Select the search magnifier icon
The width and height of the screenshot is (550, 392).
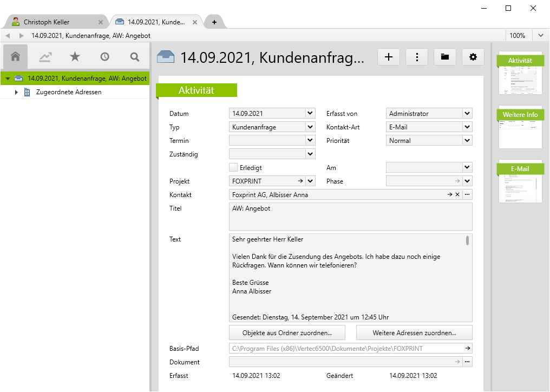(x=134, y=56)
